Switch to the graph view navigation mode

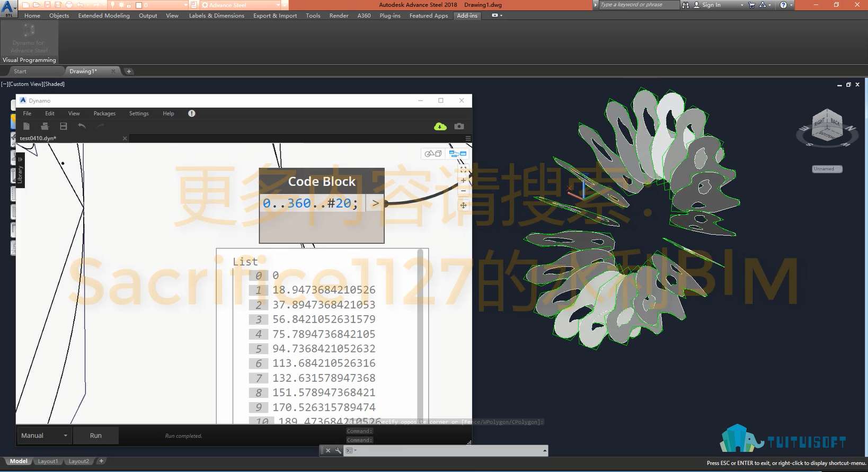pos(457,154)
